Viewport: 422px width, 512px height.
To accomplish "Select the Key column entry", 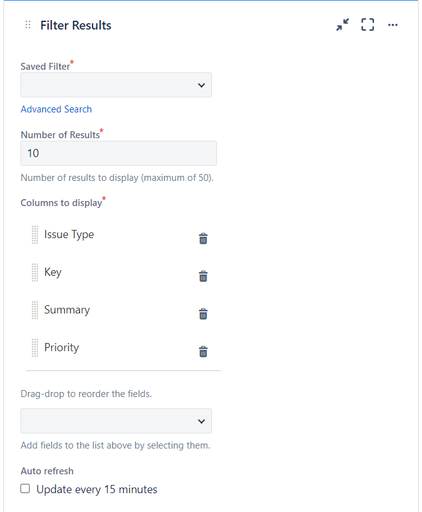I will point(53,272).
